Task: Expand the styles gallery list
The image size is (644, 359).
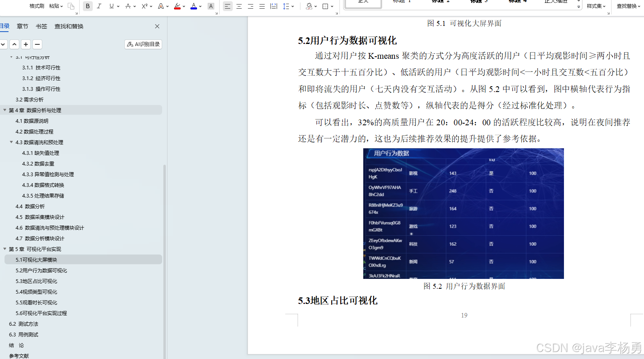Action: coord(579,7)
